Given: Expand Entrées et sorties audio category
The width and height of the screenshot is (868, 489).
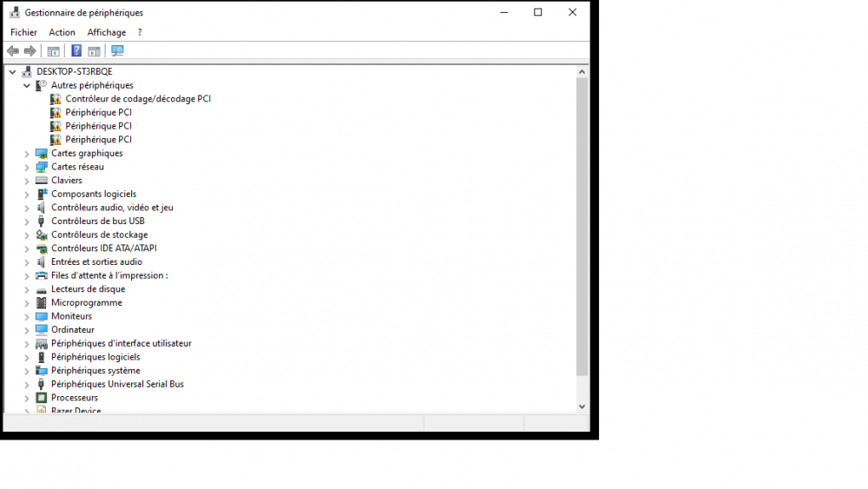Looking at the screenshot, I should (27, 262).
